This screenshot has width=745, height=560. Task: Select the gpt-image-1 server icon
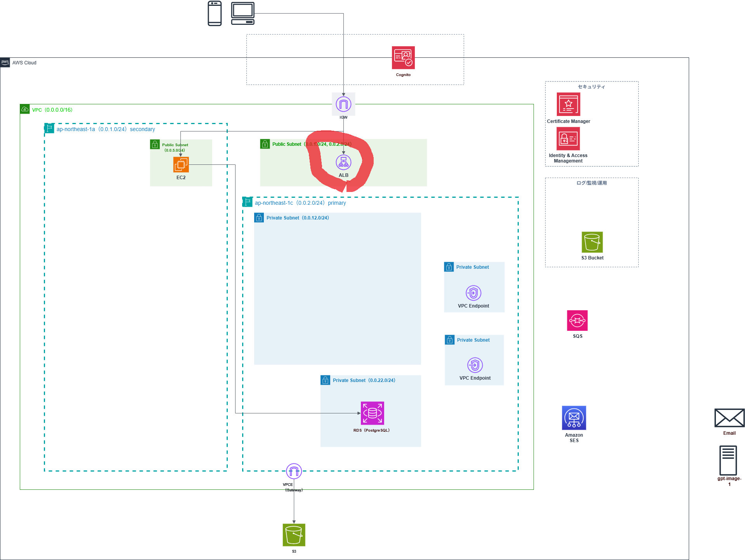[728, 460]
